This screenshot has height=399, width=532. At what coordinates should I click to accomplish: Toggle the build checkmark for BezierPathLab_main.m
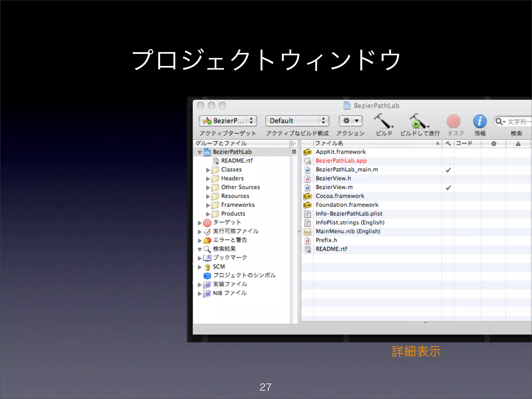pyautogui.click(x=448, y=170)
